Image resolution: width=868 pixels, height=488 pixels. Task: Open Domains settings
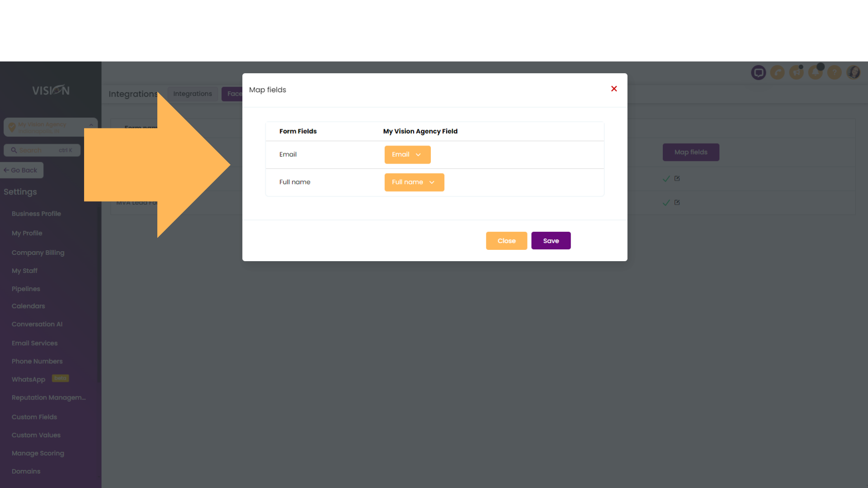tap(26, 471)
